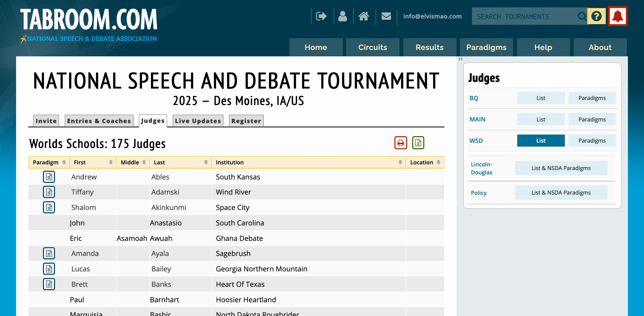The width and height of the screenshot is (644, 316).
Task: Open the yellow question mark help icon
Action: 596,16
